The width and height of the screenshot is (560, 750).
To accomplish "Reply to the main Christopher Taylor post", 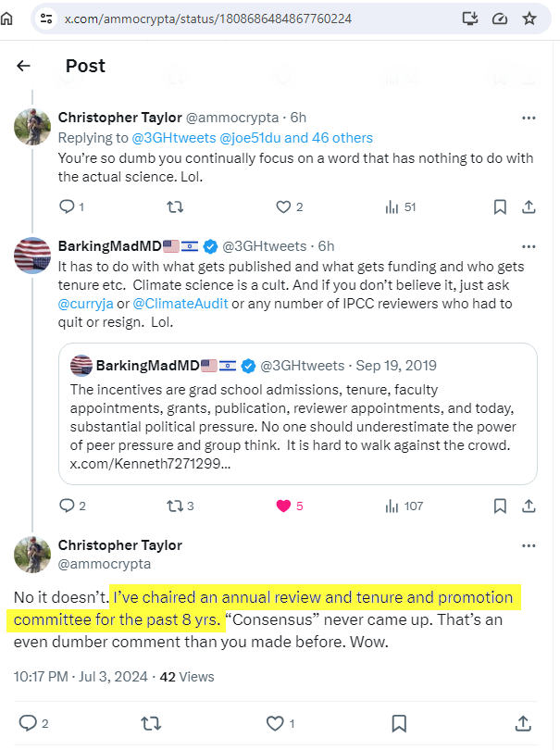I will tap(28, 722).
